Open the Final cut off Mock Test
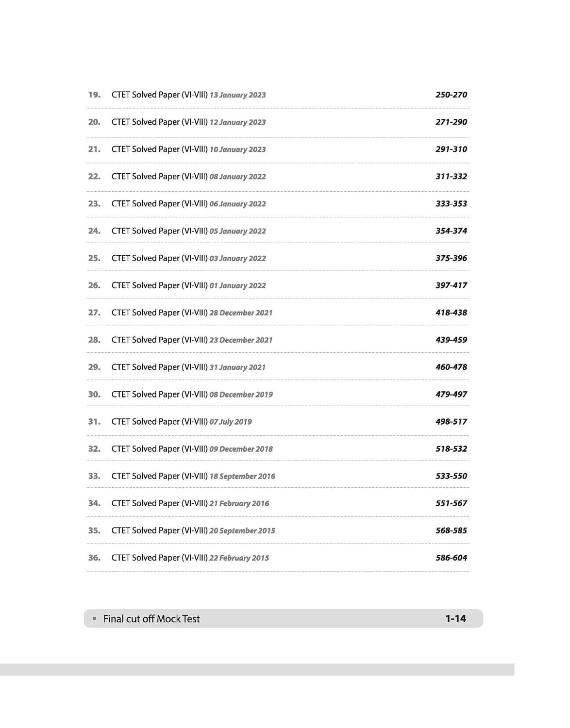 click(x=151, y=619)
